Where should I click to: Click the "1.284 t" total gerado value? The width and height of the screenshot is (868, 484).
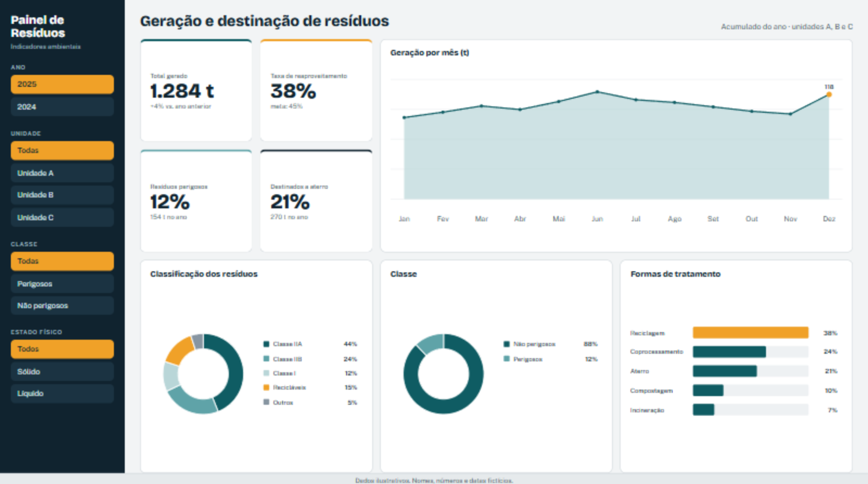[x=182, y=91]
